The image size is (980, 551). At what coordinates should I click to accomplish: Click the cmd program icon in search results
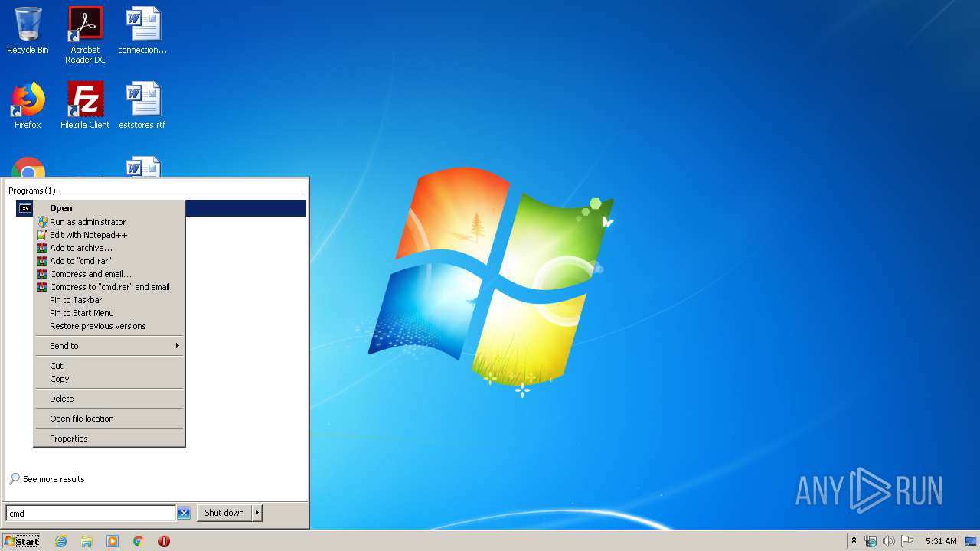[x=24, y=208]
